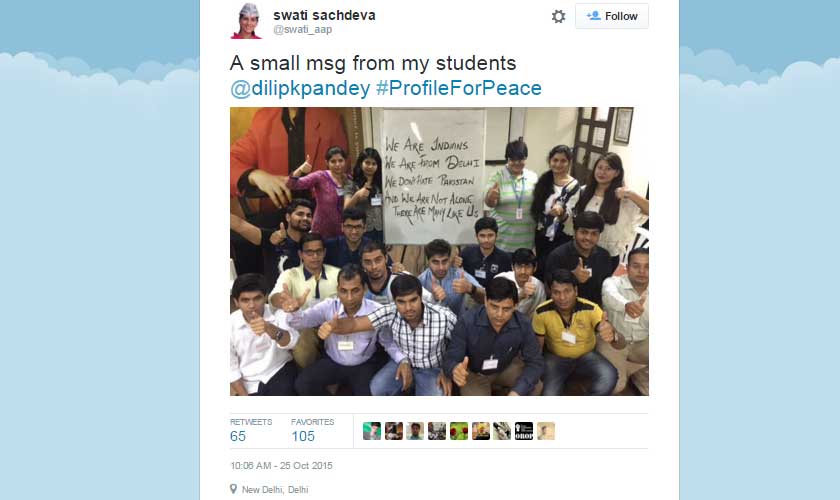The height and width of the screenshot is (500, 840).
Task: Open the swati sachdeva name link
Action: click(324, 15)
